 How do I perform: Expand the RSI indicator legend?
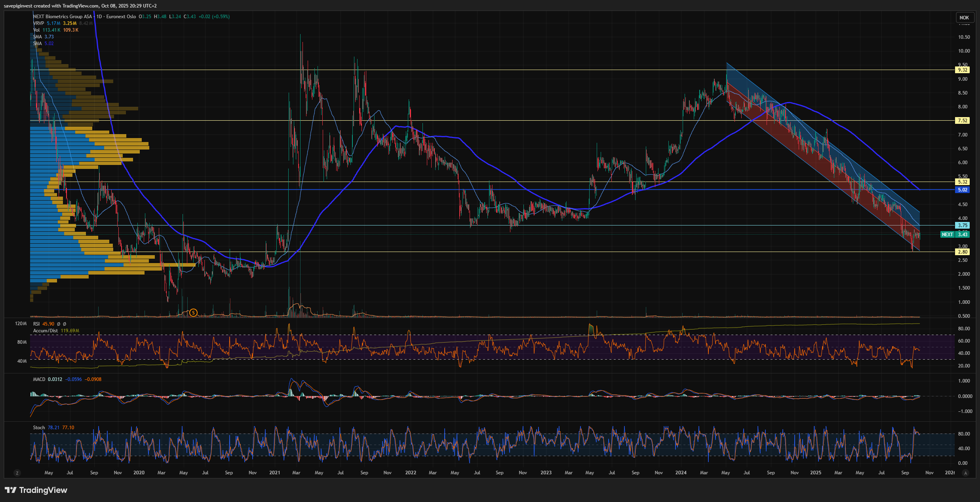click(x=36, y=324)
